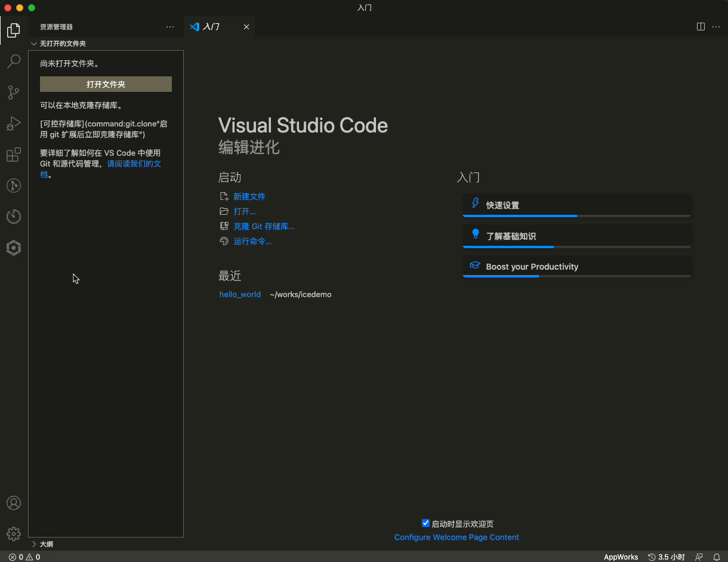
Task: Click the 启动 section heading
Action: click(x=230, y=177)
